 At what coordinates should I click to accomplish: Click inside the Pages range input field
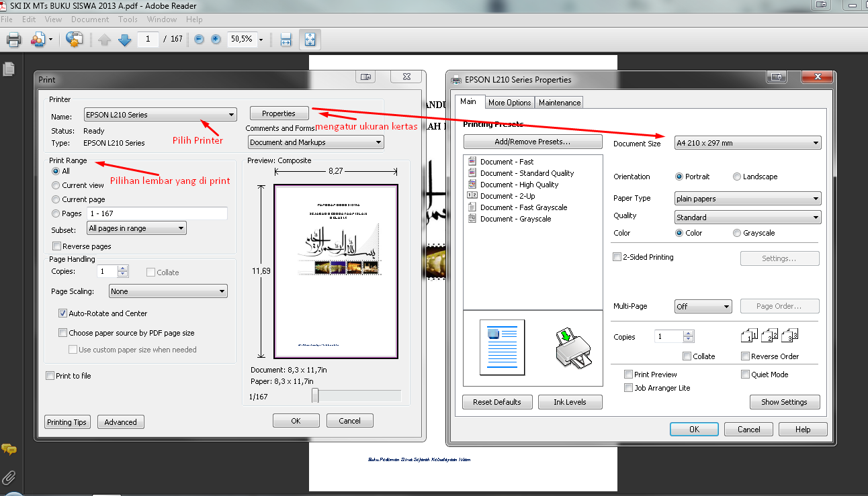157,213
